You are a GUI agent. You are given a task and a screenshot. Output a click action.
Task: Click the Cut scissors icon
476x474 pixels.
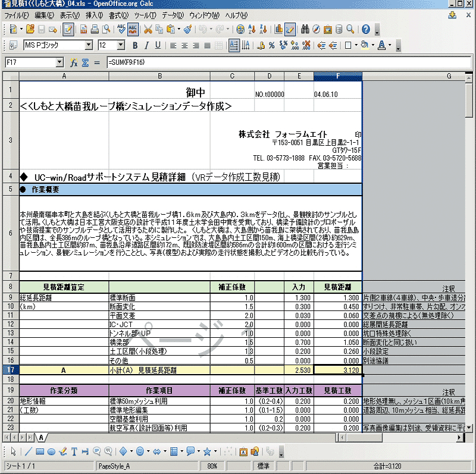[148, 29]
